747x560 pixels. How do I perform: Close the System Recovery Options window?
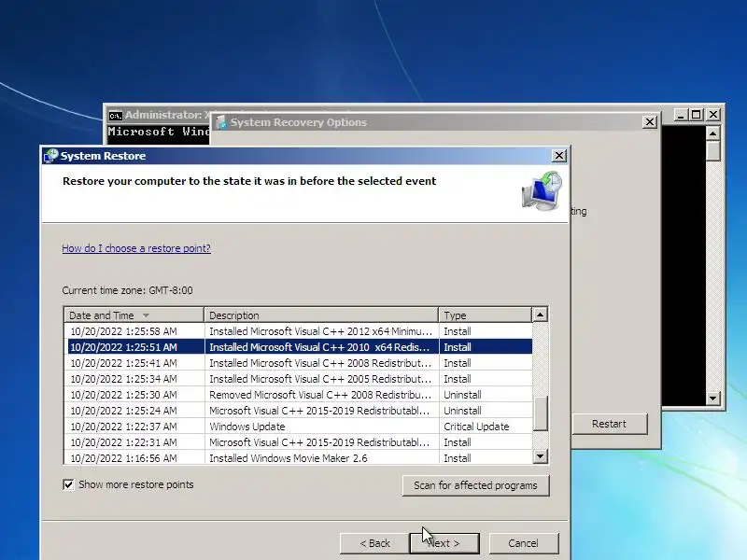coord(649,122)
